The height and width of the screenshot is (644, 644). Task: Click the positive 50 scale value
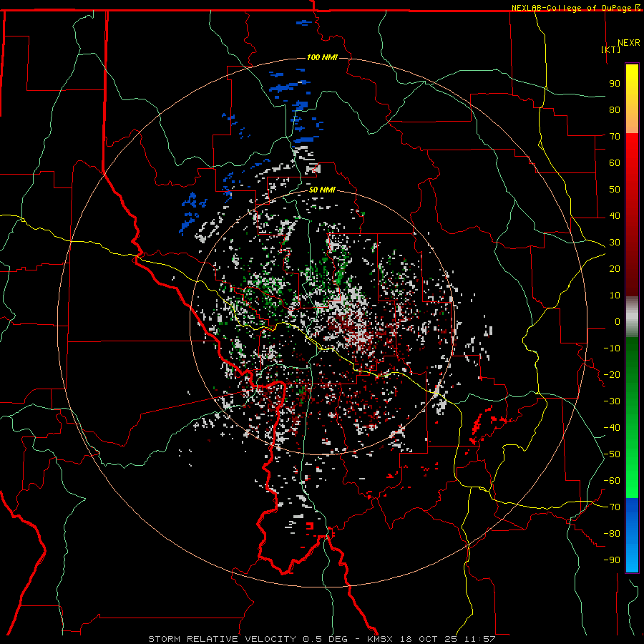[x=615, y=190]
